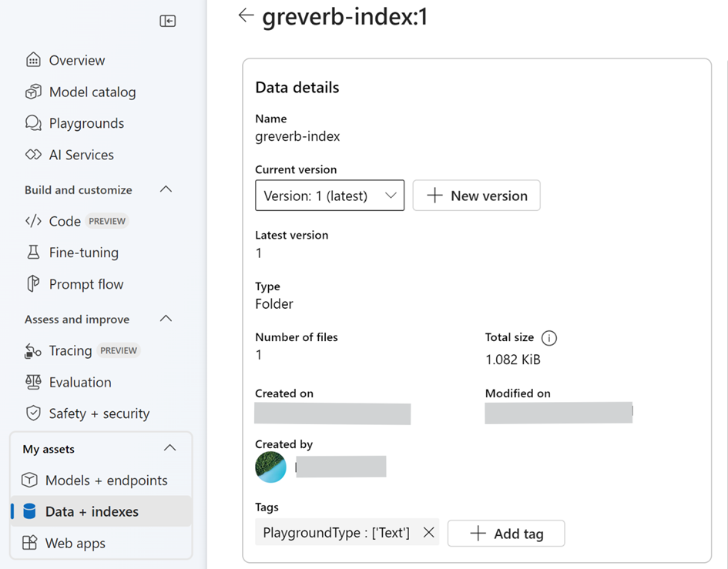Click the Playgrounds chat icon

pyautogui.click(x=33, y=123)
